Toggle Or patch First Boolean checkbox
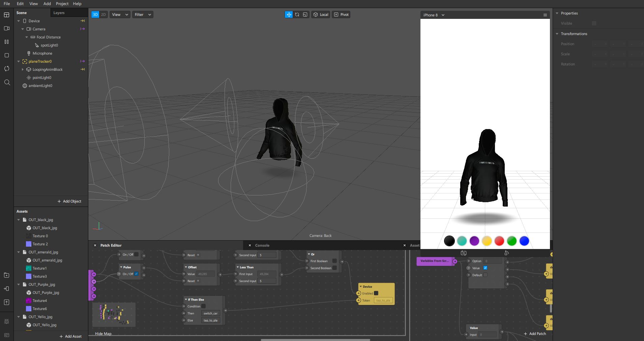 334,261
